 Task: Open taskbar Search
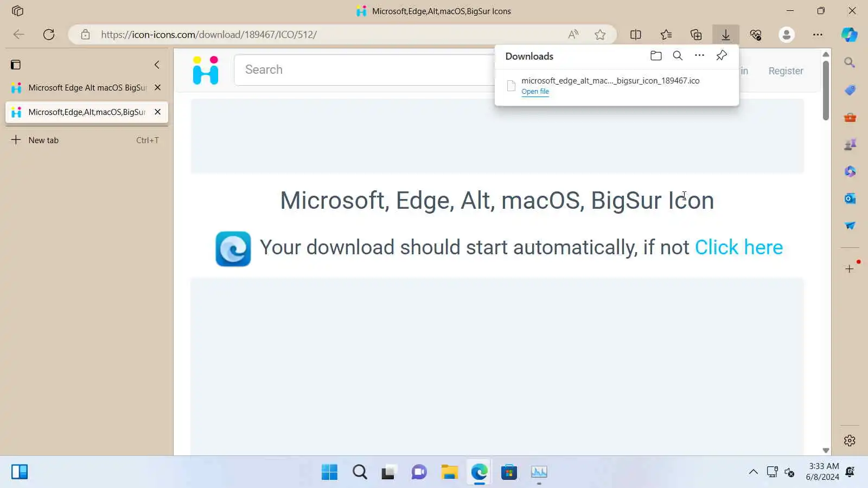[360, 472]
